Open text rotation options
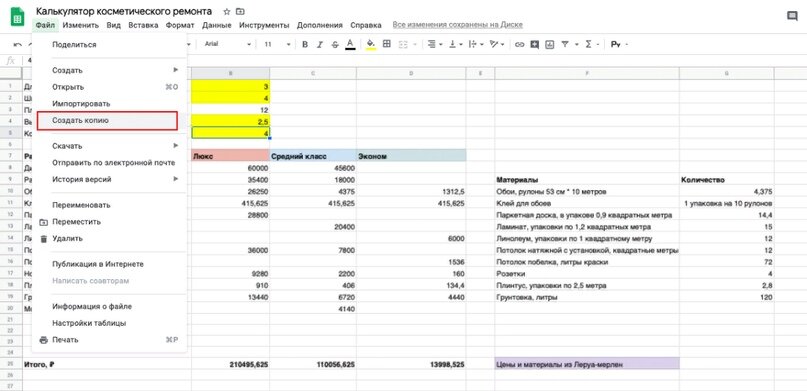The width and height of the screenshot is (807, 391). click(x=497, y=44)
